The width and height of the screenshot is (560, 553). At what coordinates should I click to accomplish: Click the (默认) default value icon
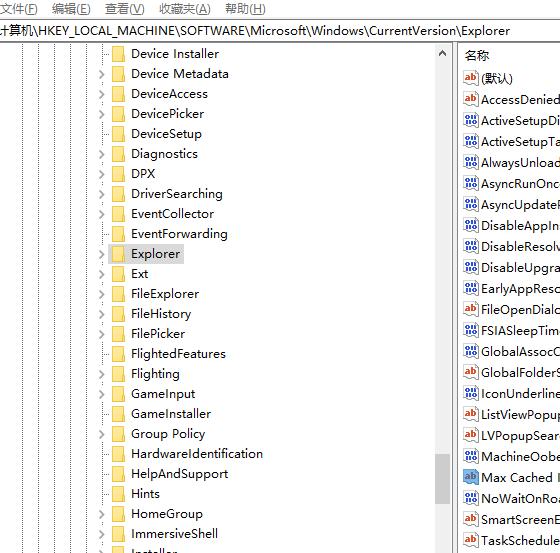[x=470, y=78]
